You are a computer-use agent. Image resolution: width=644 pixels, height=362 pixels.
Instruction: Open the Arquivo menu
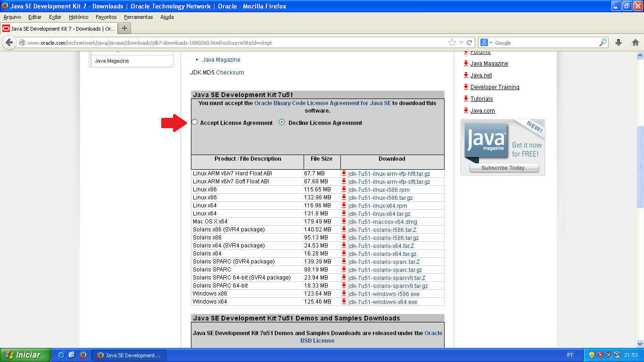tap(12, 17)
